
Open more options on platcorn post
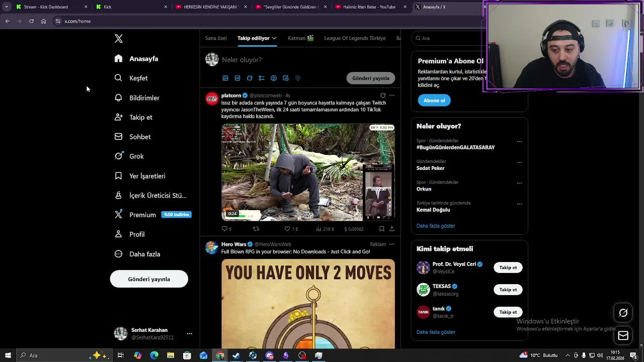click(392, 95)
